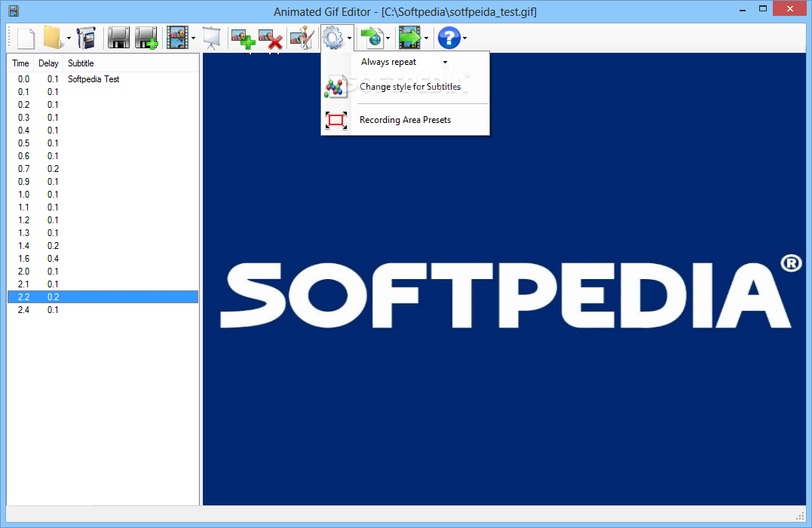Click the red rectangle recording area icon
Image resolution: width=812 pixels, height=528 pixels.
click(336, 120)
